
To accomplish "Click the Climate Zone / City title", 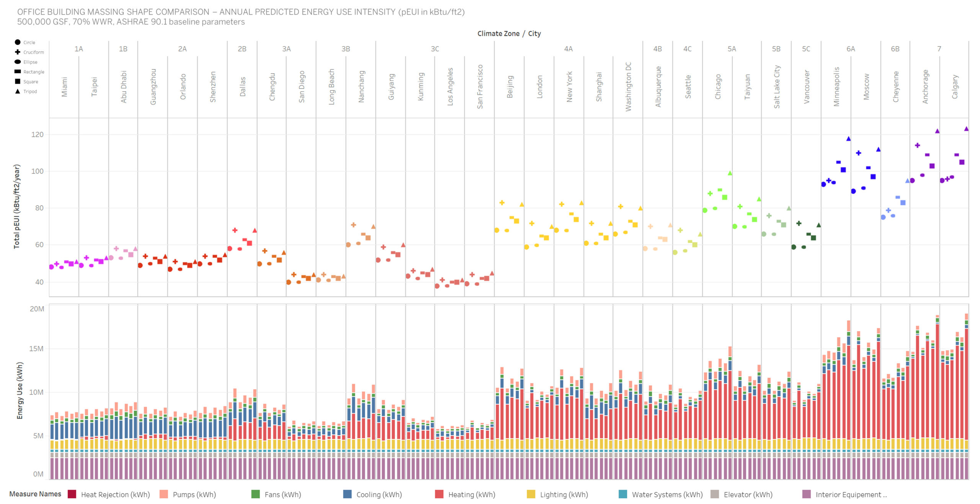I will (x=509, y=34).
